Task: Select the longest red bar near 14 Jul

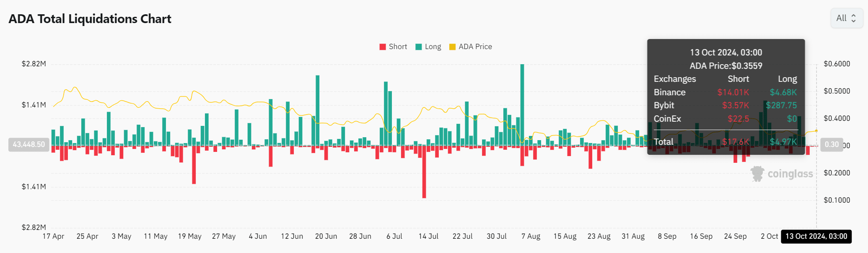Action: tap(424, 171)
